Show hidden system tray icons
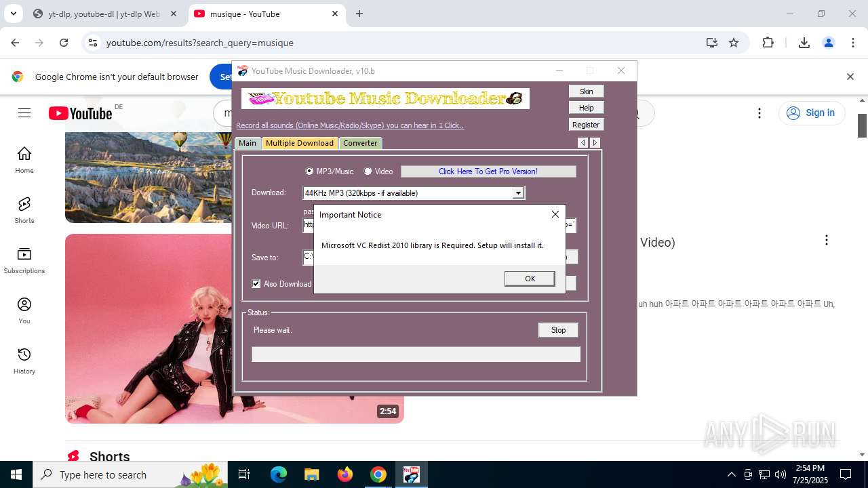The width and height of the screenshot is (868, 488). coord(731,474)
